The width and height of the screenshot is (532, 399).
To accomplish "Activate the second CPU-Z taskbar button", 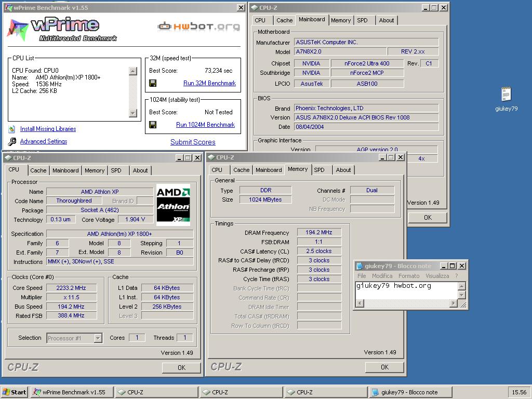I will pos(241,392).
